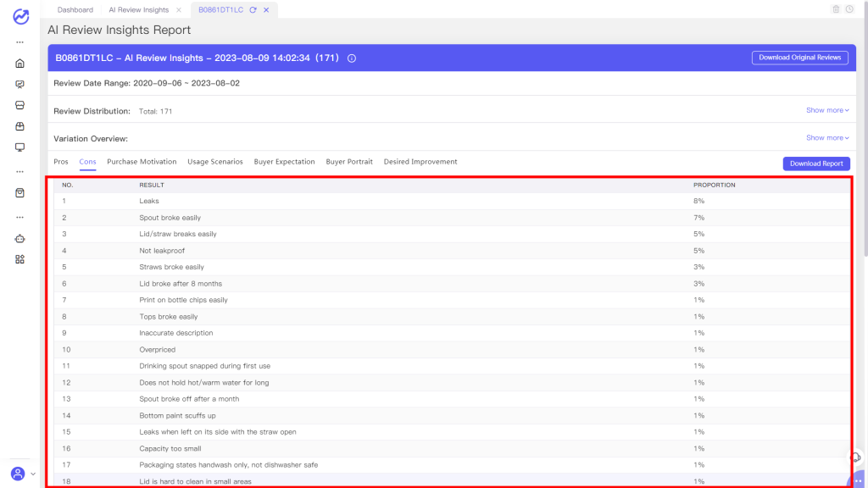Click Download Original Reviews button
Image resolution: width=868 pixels, height=488 pixels.
pos(799,58)
